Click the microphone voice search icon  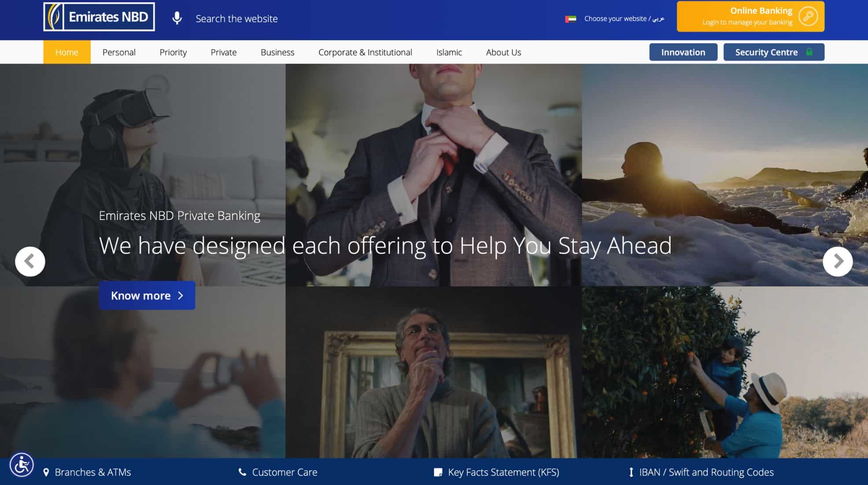178,18
